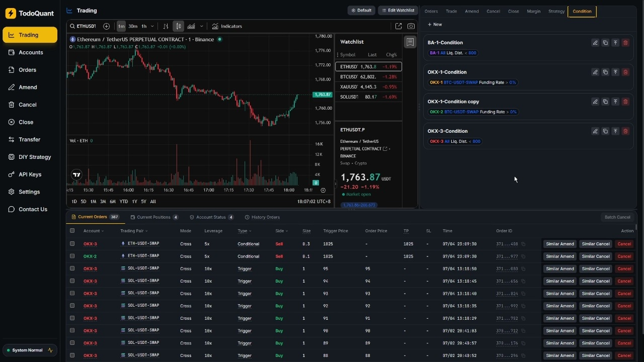Open the watchlist panel icon
The width and height of the screenshot is (644, 362).
(x=410, y=42)
